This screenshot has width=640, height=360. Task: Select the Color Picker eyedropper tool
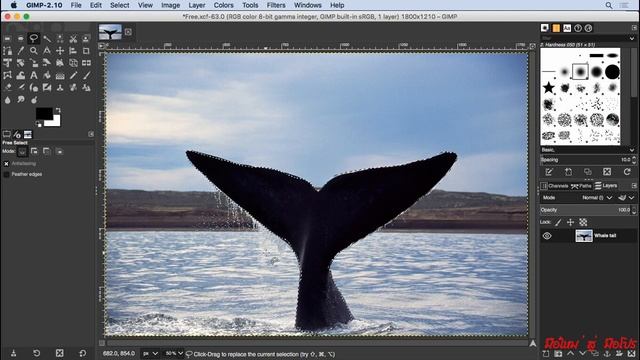pyautogui.click(x=20, y=51)
